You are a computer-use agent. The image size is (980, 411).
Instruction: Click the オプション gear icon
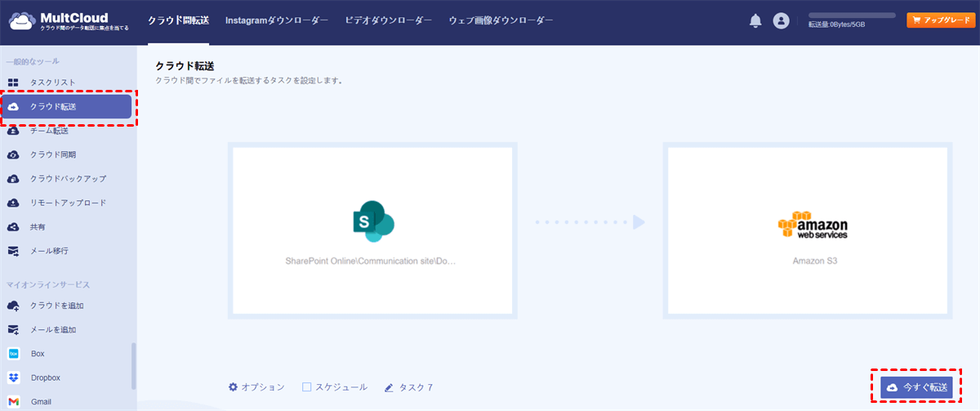(x=233, y=387)
